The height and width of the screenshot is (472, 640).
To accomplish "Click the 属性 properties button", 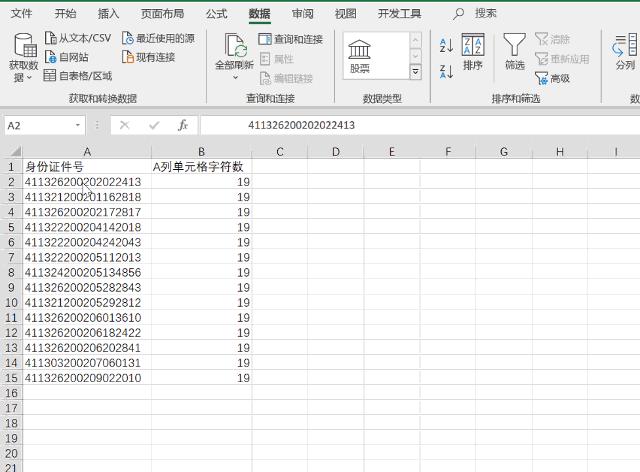I will pos(277,59).
